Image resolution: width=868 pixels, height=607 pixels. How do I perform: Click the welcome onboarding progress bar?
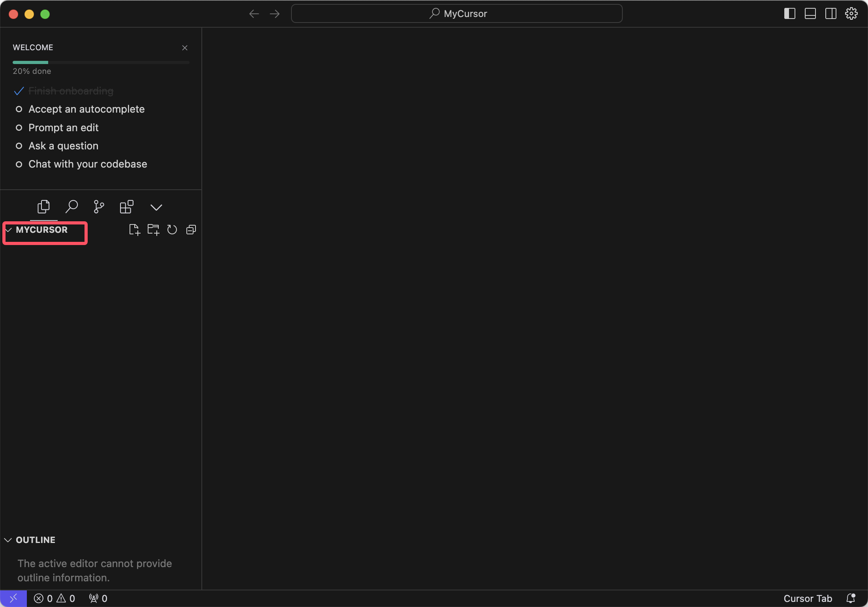101,62
